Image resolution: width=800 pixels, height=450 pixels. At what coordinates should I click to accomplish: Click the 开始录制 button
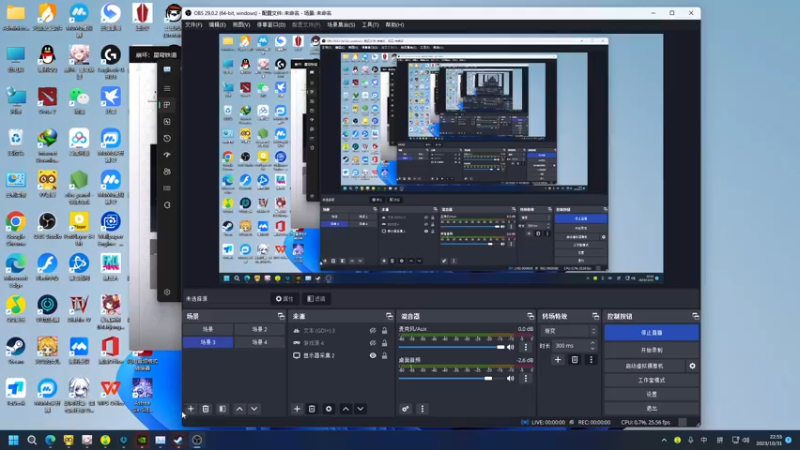click(652, 350)
